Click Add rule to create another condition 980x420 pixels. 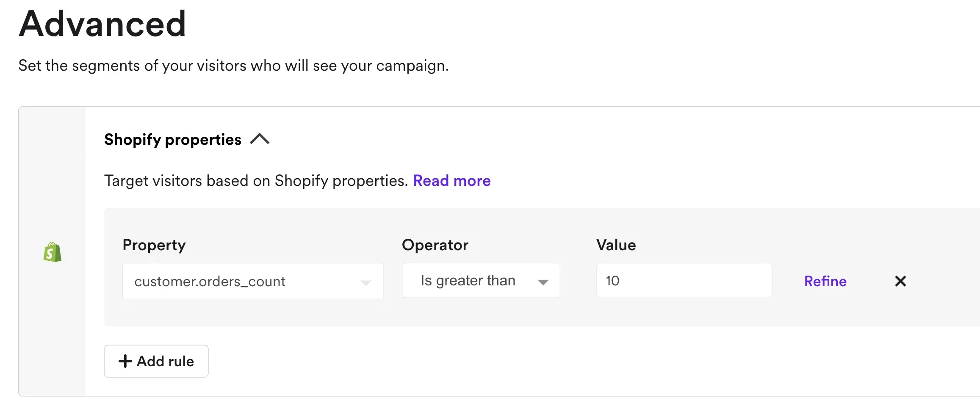click(156, 361)
